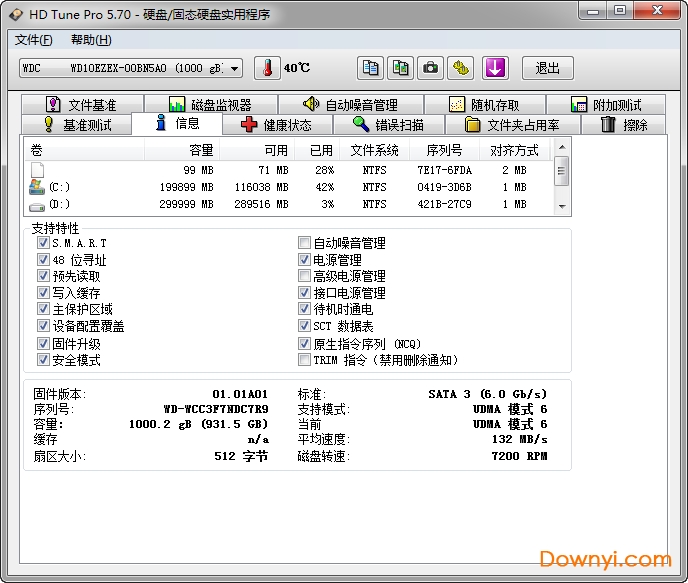Click the thermometer temperature icon

click(x=267, y=68)
